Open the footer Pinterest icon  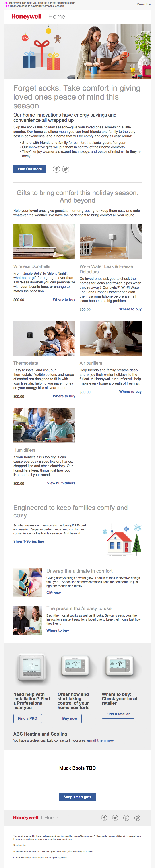(x=138, y=818)
